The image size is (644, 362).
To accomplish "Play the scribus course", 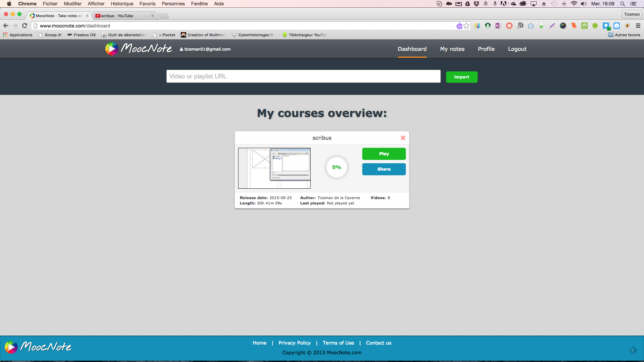I will pyautogui.click(x=384, y=154).
